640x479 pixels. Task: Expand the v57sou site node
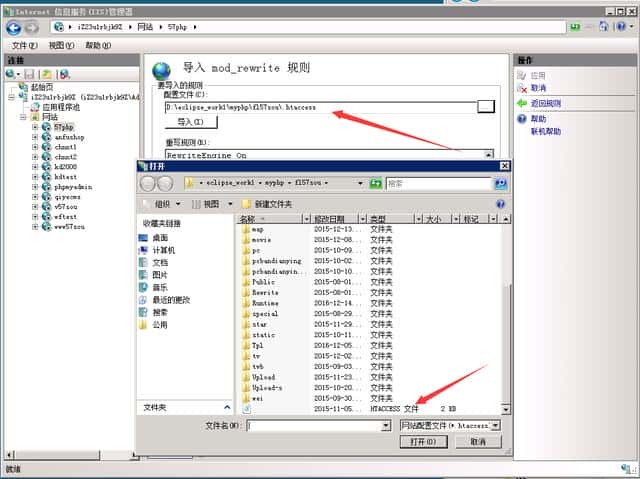point(35,206)
